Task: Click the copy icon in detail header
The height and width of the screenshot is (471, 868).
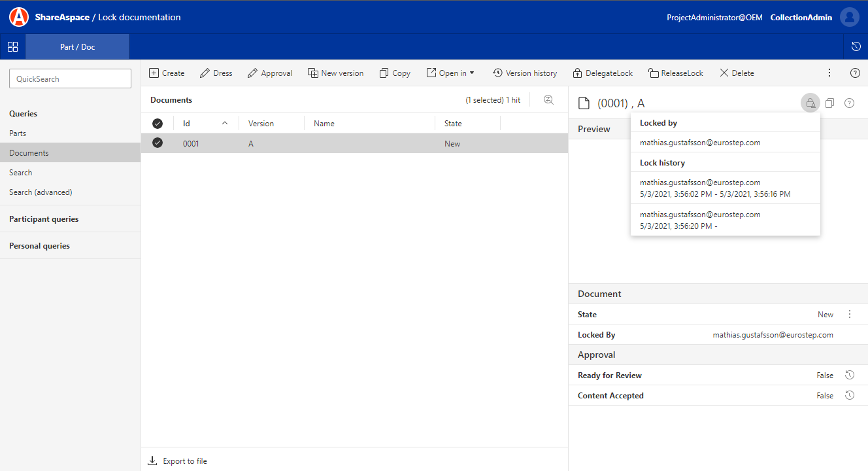Action: coord(829,103)
